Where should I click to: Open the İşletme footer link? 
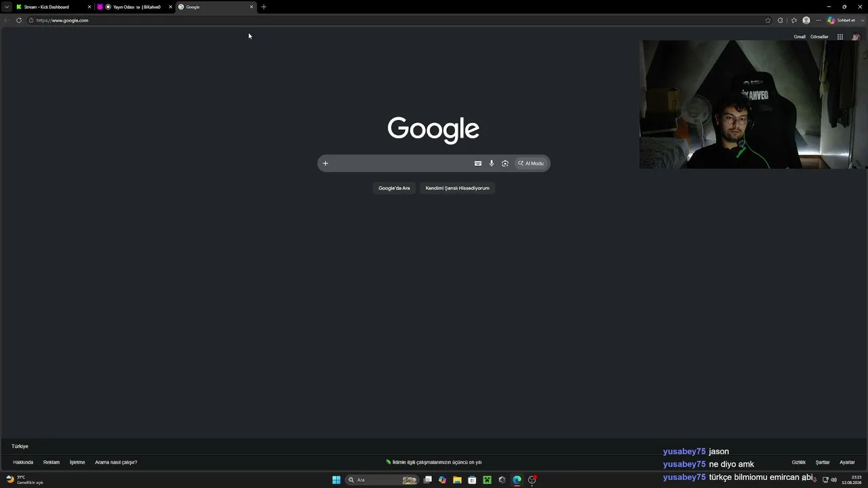77,462
